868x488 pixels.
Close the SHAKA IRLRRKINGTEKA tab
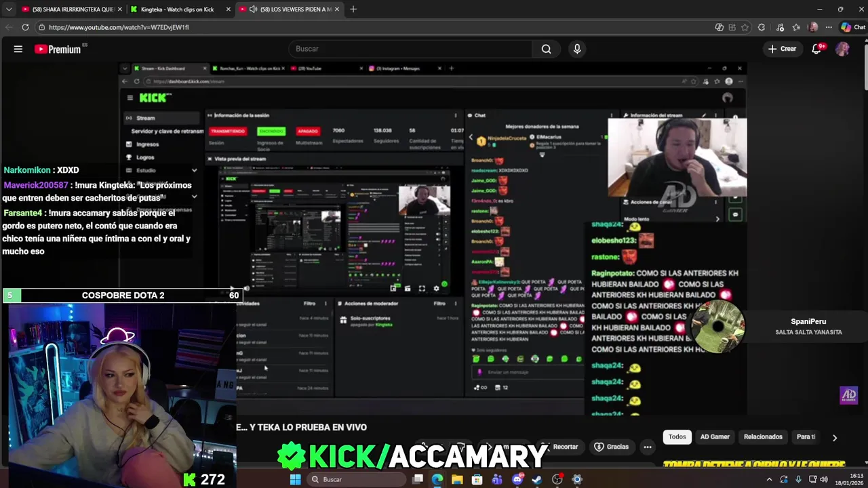[119, 9]
